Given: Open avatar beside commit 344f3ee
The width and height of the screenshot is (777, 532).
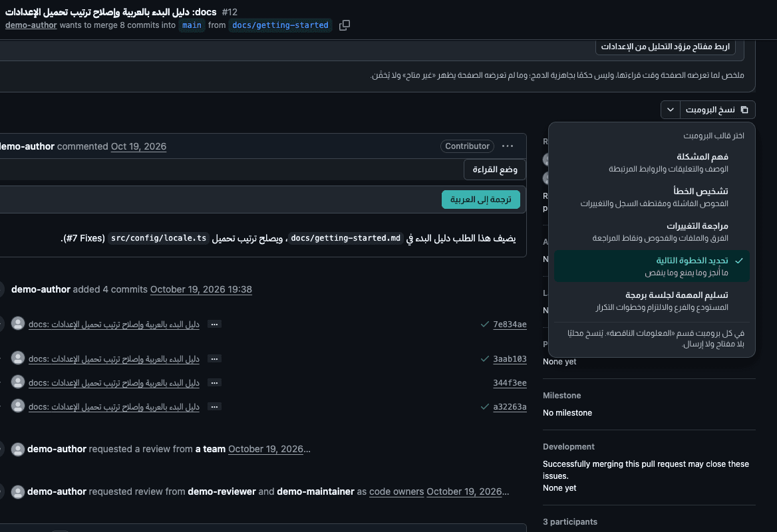Looking at the screenshot, I should pyautogui.click(x=18, y=382).
